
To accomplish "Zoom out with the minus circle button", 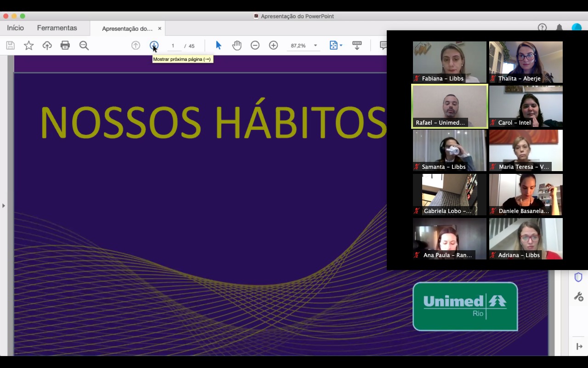I will click(255, 46).
